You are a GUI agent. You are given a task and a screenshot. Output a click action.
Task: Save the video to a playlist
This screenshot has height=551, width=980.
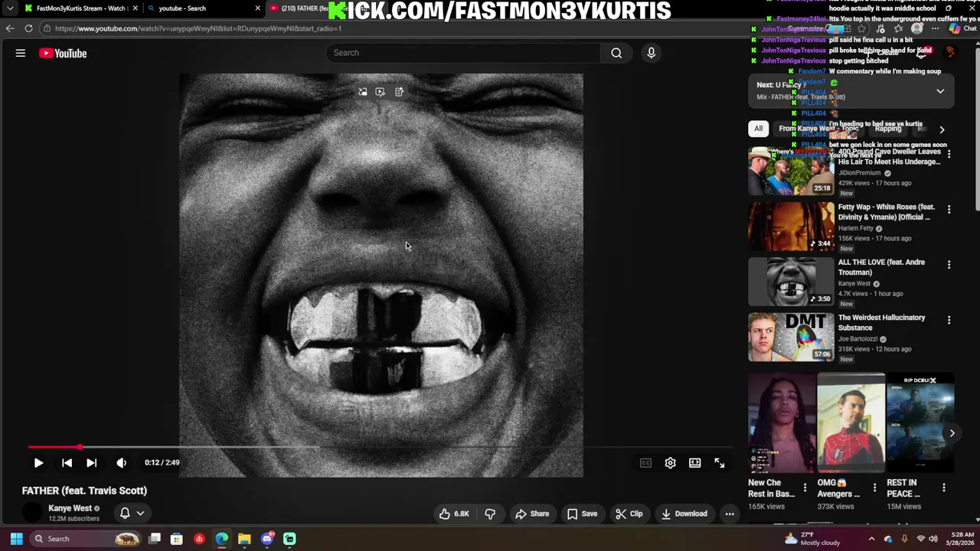(x=583, y=514)
